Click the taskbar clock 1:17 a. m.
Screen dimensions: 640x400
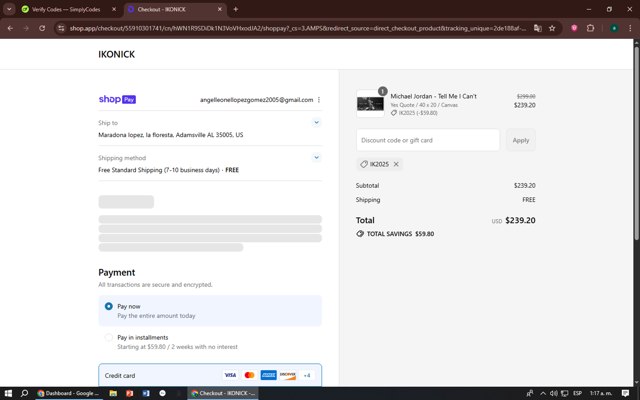601,393
